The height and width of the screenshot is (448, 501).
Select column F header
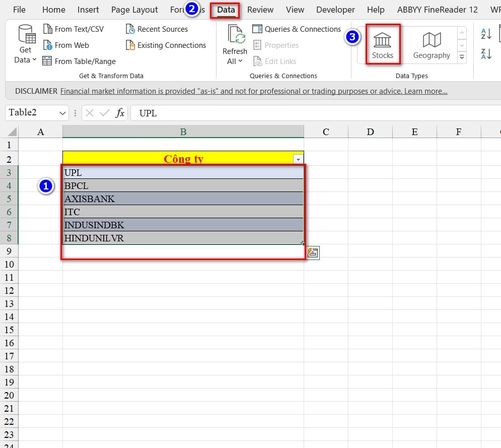pyautogui.click(x=459, y=132)
